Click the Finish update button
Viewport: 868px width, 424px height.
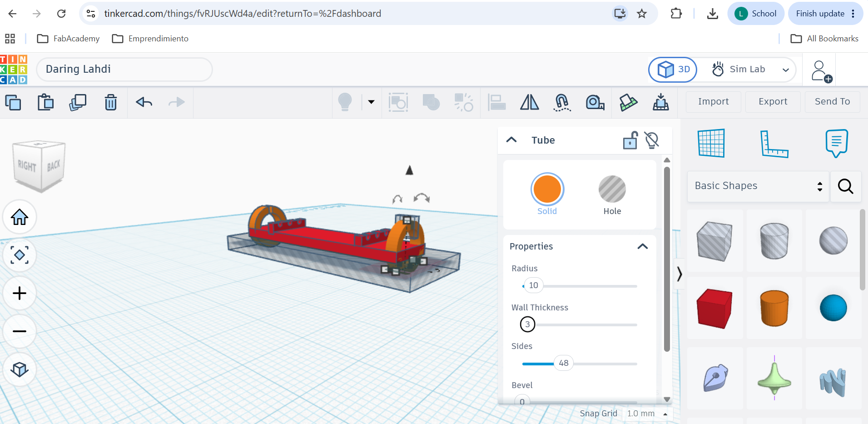pos(826,14)
